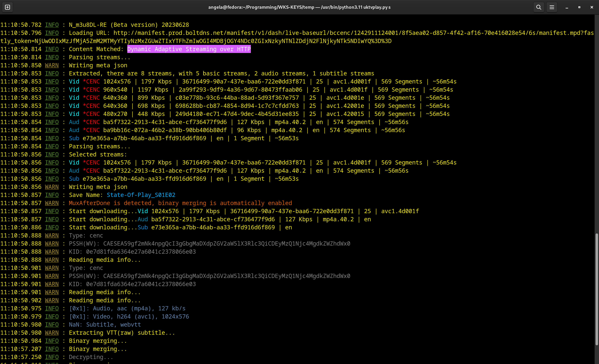
Task: Click the window title text
Action: pyautogui.click(x=299, y=7)
